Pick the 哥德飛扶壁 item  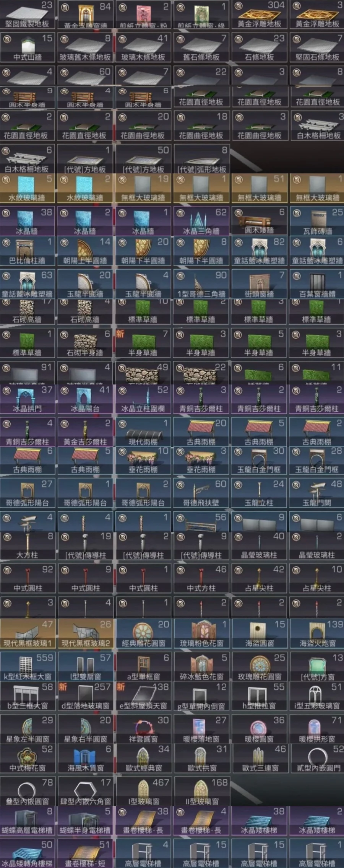(201, 493)
